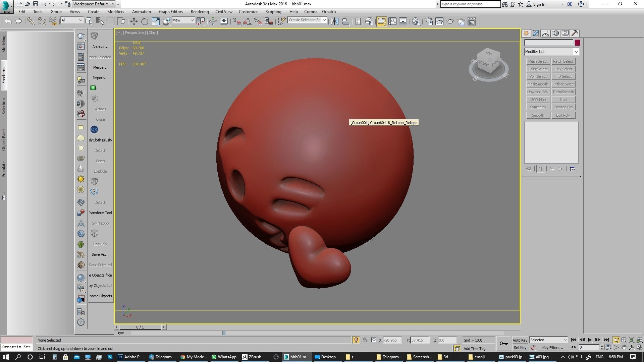
Task: Open the Clay shading viewport label menu
Action: tap(152, 33)
